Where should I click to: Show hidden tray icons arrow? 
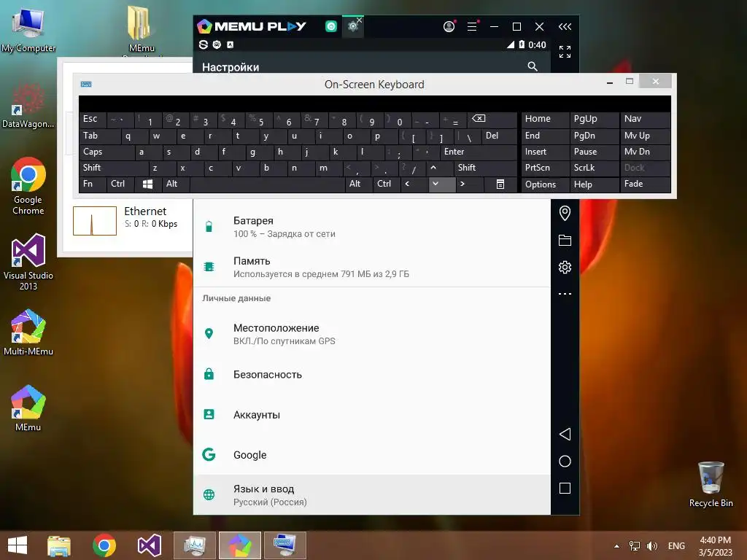pos(617,546)
